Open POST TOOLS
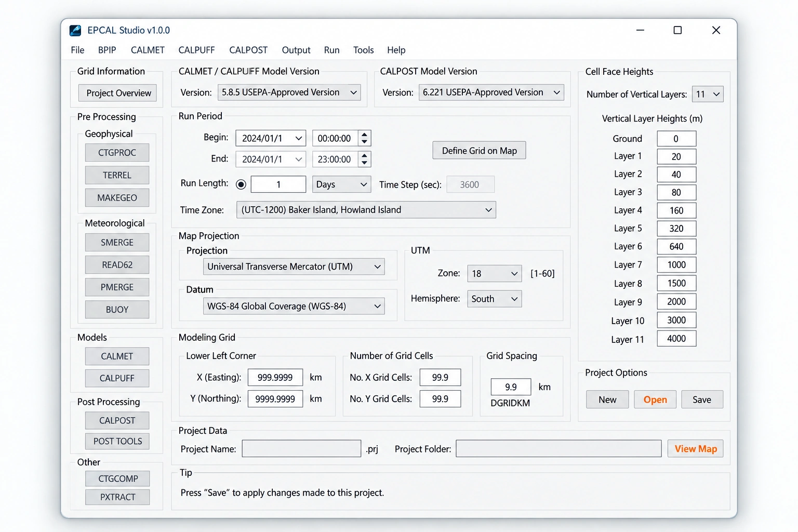The width and height of the screenshot is (798, 532). tap(117, 442)
